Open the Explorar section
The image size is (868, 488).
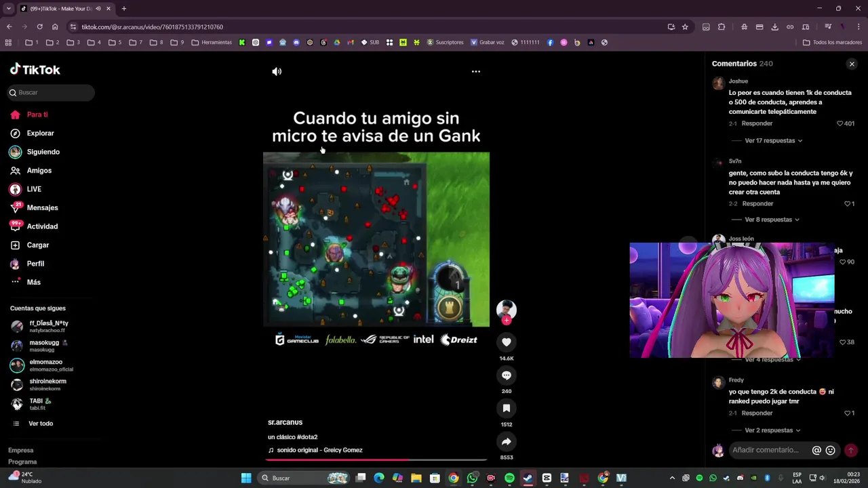[x=40, y=134]
